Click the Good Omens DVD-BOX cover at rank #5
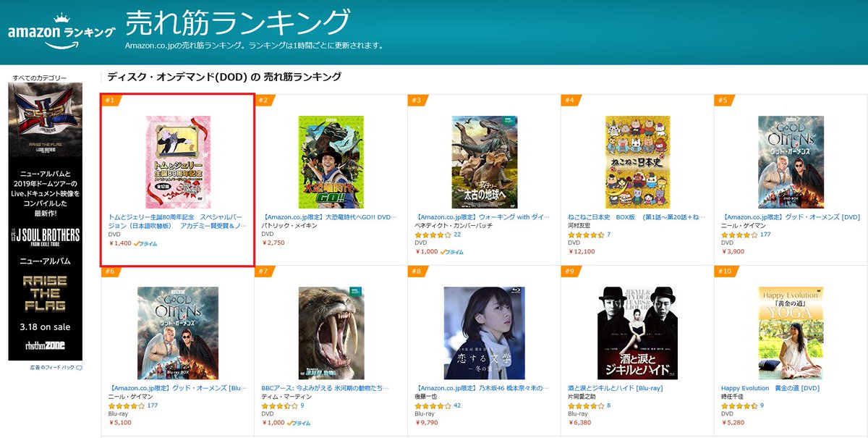 pyautogui.click(x=791, y=162)
